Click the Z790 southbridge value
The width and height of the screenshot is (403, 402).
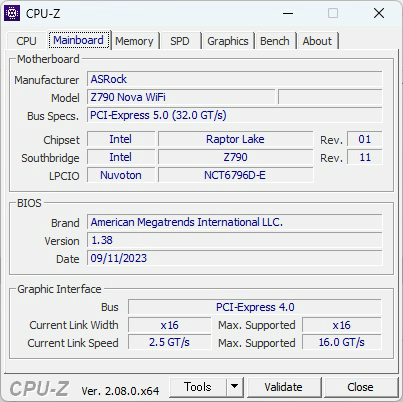tap(235, 157)
